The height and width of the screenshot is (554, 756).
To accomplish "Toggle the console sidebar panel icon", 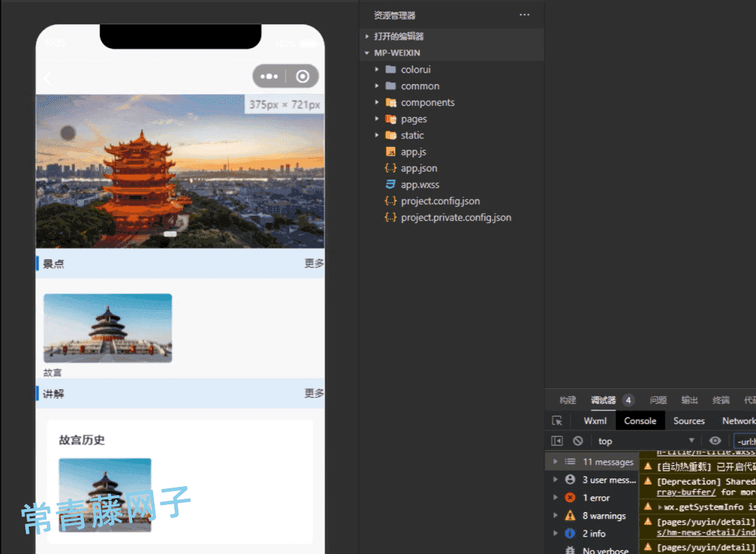I will coord(557,441).
